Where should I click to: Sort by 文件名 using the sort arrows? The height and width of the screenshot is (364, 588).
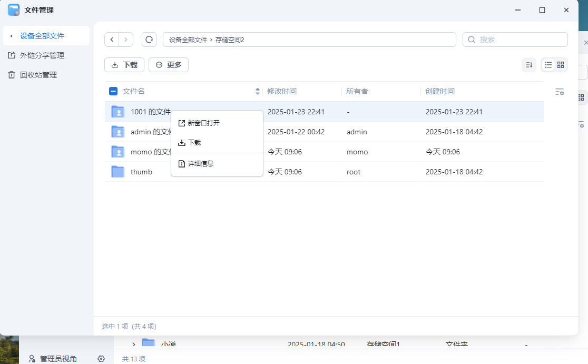(257, 91)
